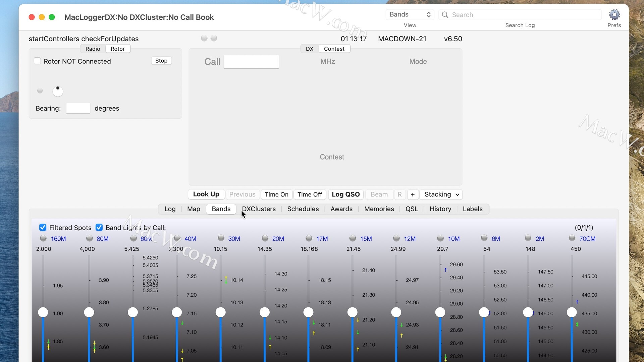Image resolution: width=644 pixels, height=362 pixels.
Task: Toggle Rotor NOT Connected checkbox
Action: pyautogui.click(x=37, y=61)
